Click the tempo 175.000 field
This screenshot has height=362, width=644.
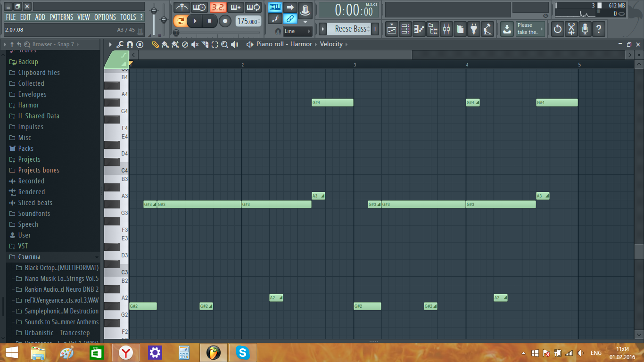click(x=248, y=21)
